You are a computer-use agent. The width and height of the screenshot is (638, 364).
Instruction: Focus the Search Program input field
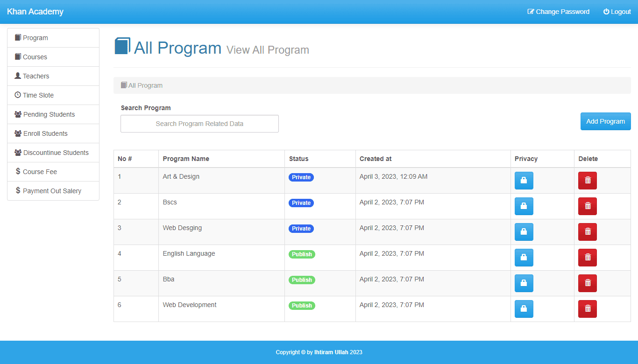(x=199, y=124)
